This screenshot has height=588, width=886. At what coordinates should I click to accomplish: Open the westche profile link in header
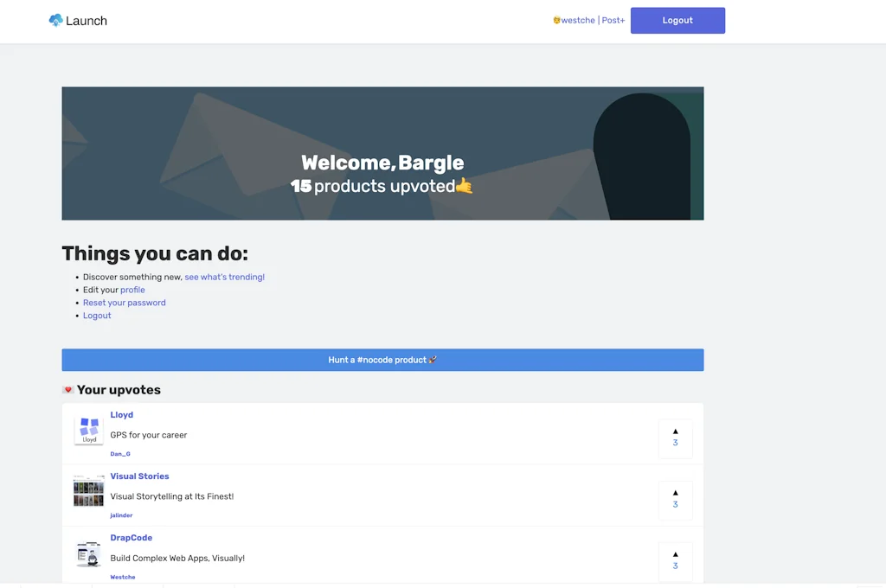tap(577, 20)
